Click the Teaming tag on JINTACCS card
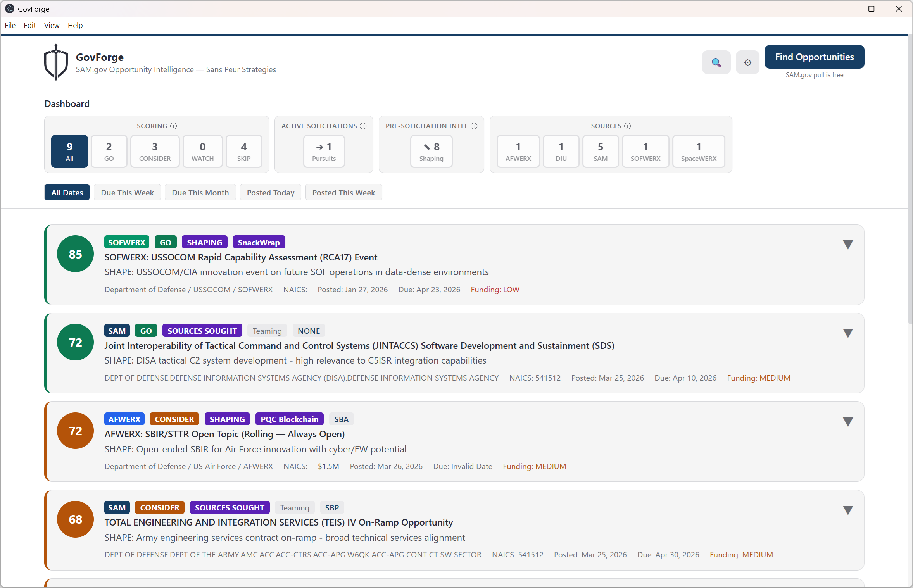The image size is (913, 588). click(267, 331)
